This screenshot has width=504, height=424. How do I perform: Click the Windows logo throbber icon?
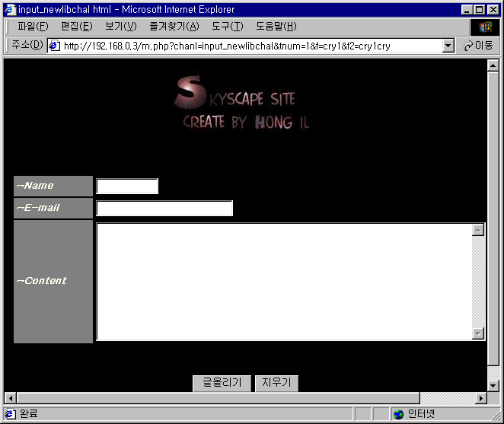tap(486, 27)
